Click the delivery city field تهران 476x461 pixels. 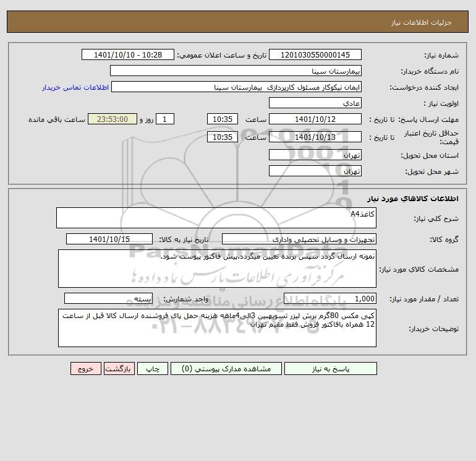[315, 171]
